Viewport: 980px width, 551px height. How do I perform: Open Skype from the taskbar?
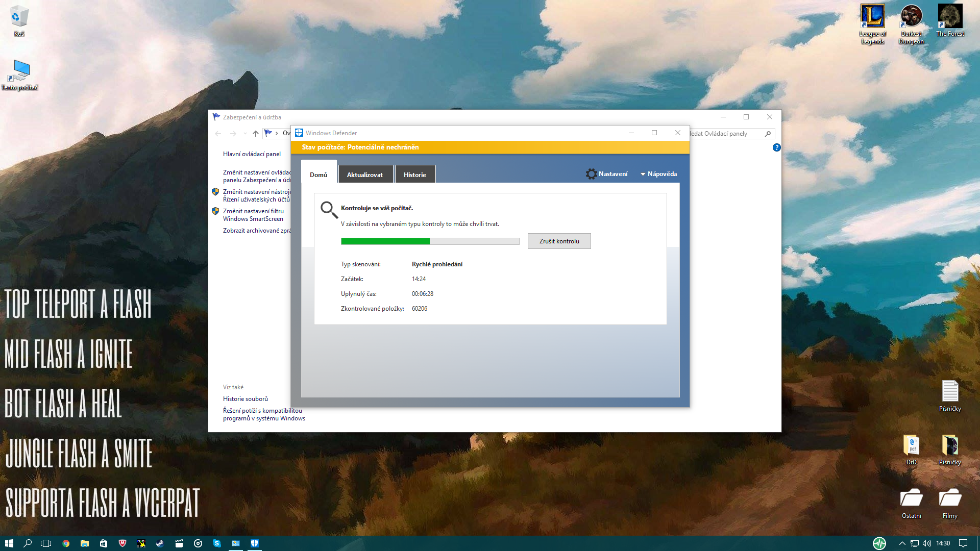(217, 543)
